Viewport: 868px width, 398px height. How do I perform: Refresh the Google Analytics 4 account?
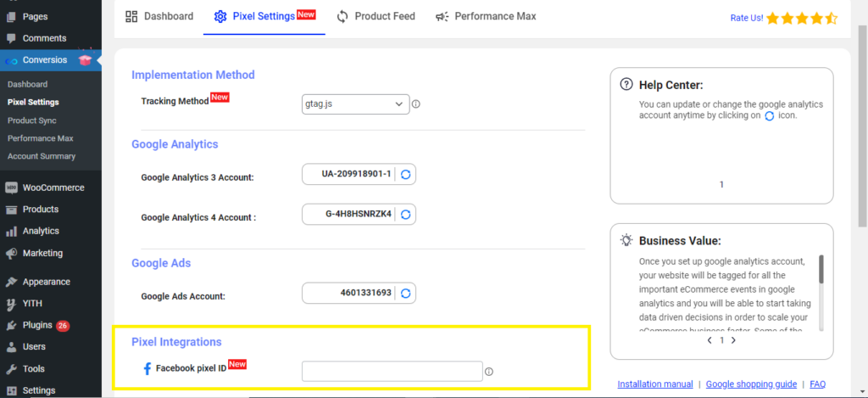tap(405, 215)
